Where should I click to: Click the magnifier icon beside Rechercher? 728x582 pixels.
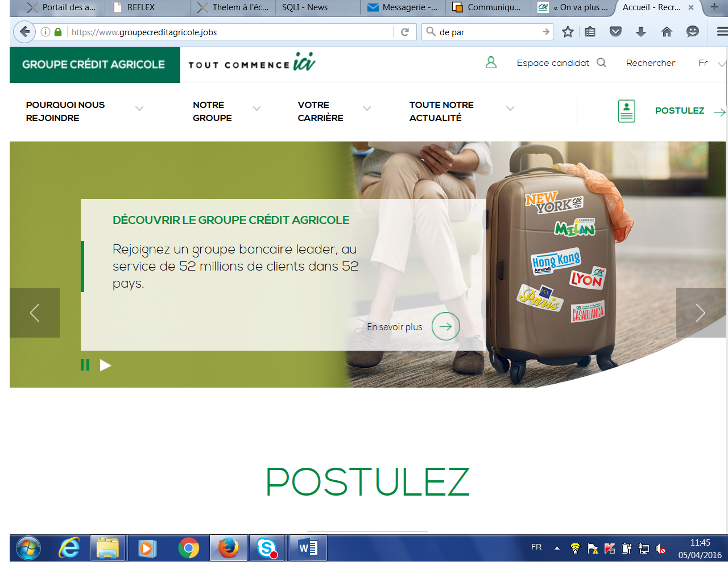pyautogui.click(x=601, y=63)
